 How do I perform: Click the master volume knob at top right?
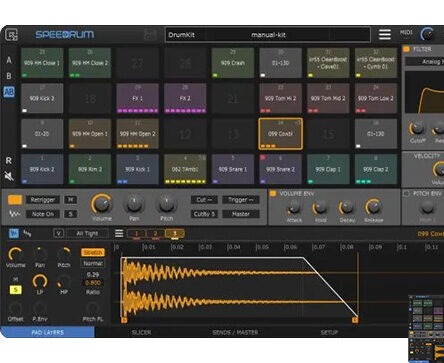(x=427, y=34)
